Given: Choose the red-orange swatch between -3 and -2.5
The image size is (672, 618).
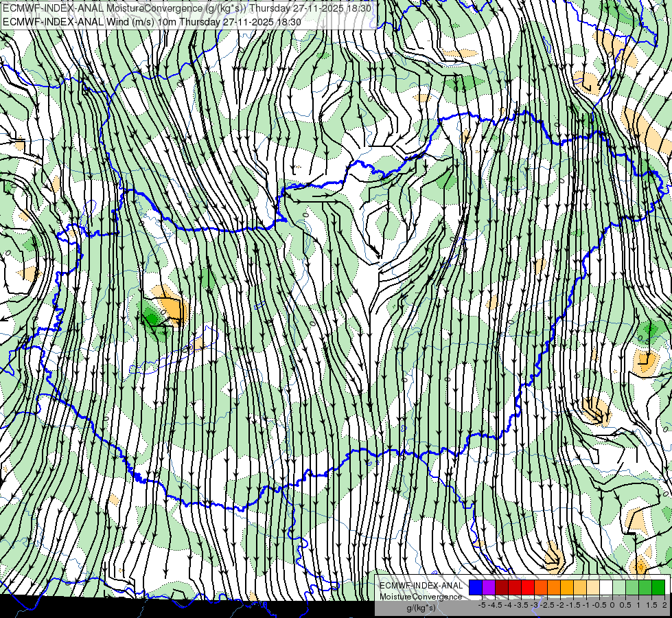Looking at the screenshot, I should [541, 587].
